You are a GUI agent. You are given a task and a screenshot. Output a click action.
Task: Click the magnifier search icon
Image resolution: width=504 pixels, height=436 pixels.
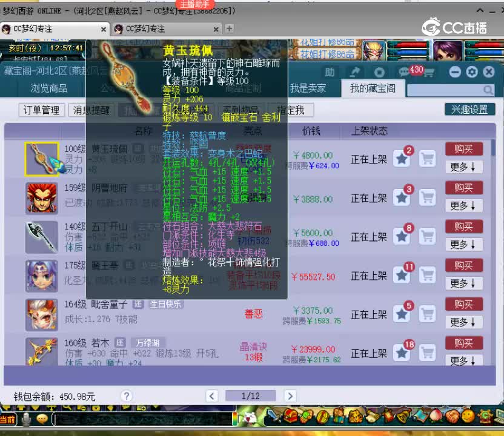[488, 90]
